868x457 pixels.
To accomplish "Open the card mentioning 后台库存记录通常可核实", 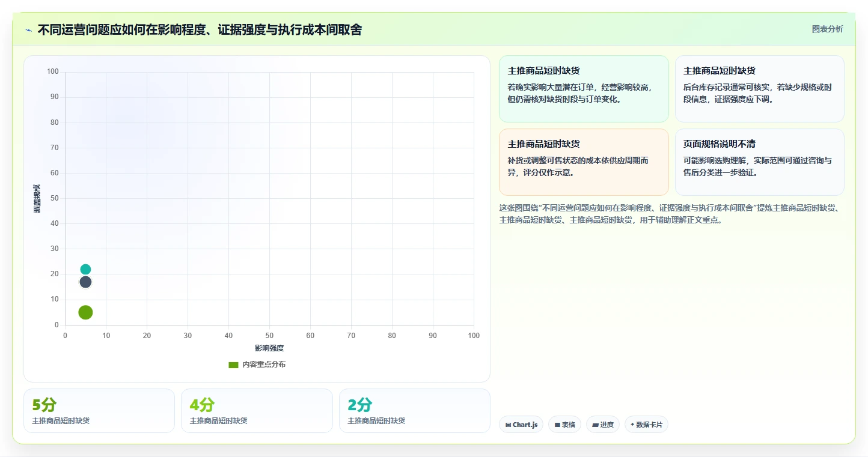I will [x=760, y=89].
